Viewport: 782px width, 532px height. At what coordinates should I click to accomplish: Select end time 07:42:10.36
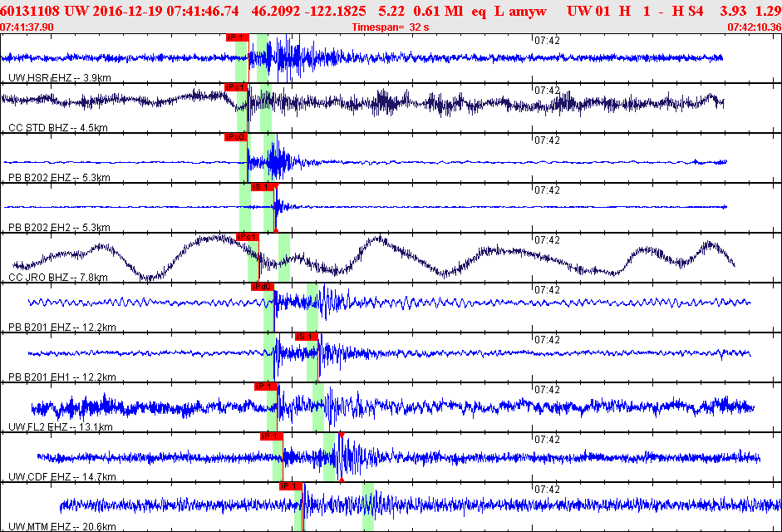[x=755, y=27]
